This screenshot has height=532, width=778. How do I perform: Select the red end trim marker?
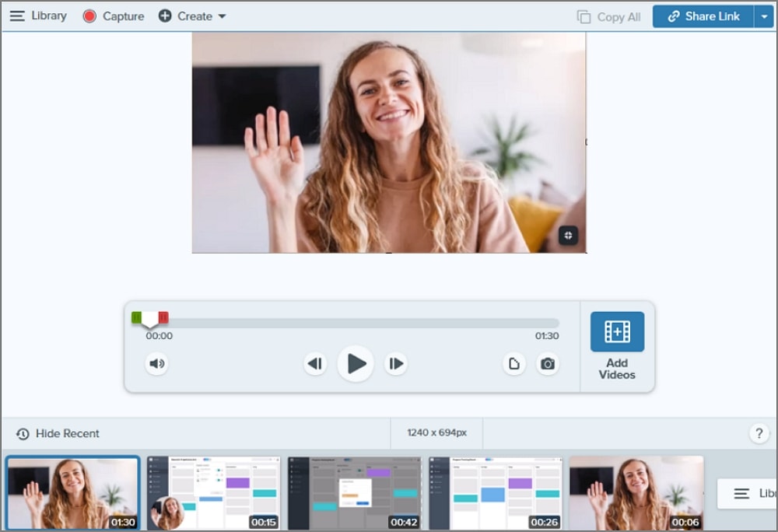tap(163, 317)
